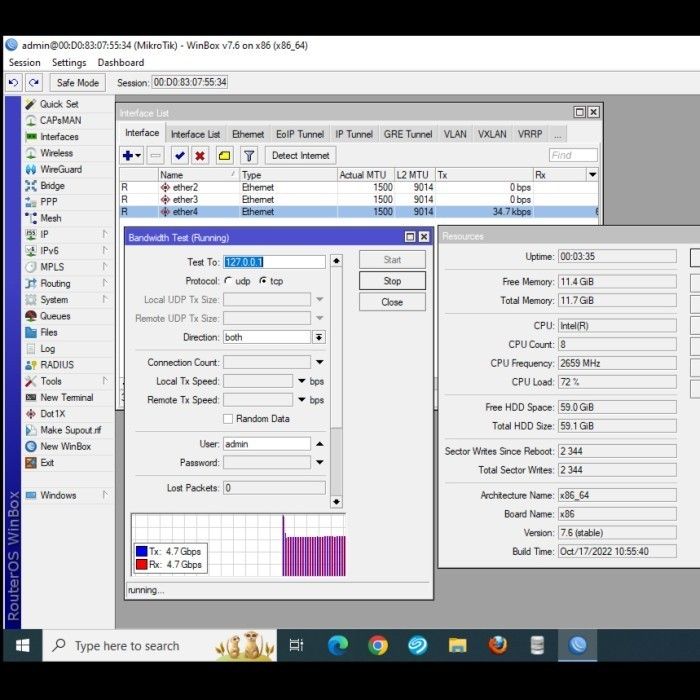
Task: Open Files sidebar item
Action: click(49, 332)
